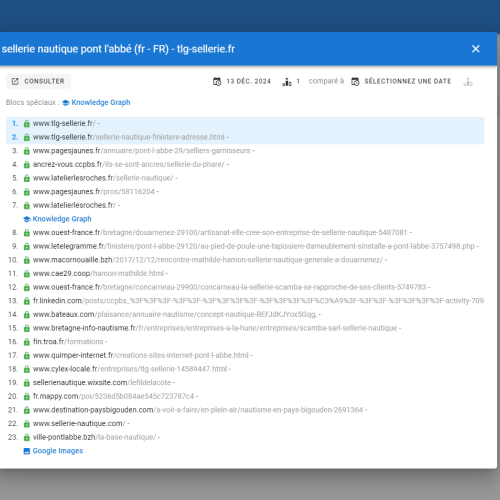Open the CONSULTER external link button
The image size is (500, 500).
38,81
